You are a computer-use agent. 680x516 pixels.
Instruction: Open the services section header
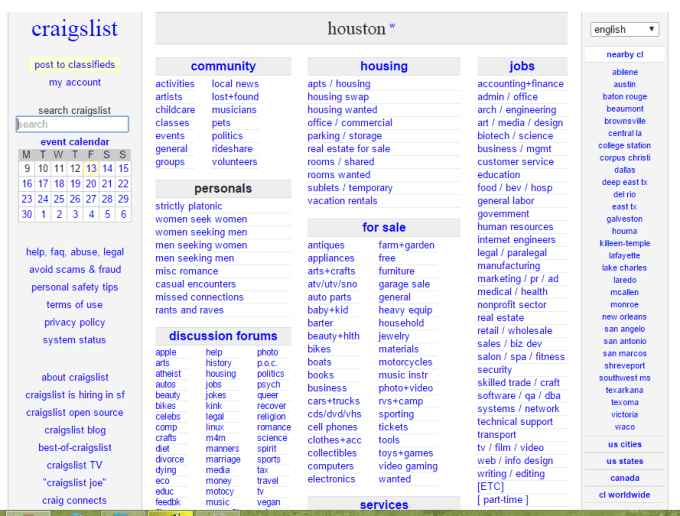[x=384, y=504]
